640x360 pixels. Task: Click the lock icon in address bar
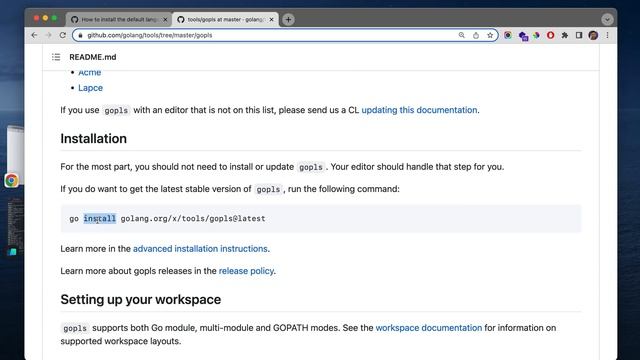(x=80, y=36)
